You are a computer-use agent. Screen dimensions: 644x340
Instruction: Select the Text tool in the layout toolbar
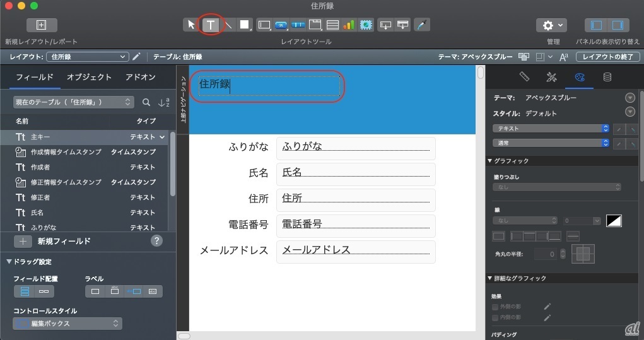click(211, 25)
